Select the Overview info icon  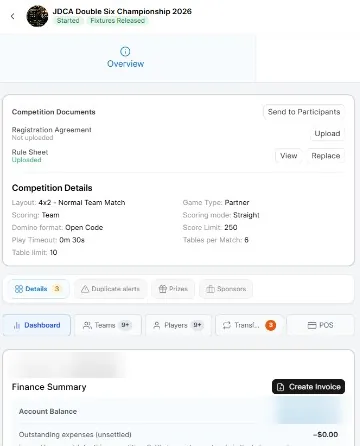click(125, 52)
